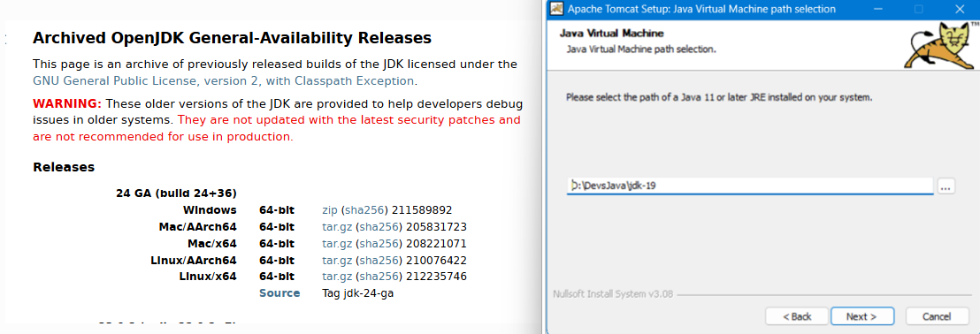This screenshot has height=334, width=980.
Task: Click the < Back button in Tomcat Setup
Action: pyautogui.click(x=797, y=316)
